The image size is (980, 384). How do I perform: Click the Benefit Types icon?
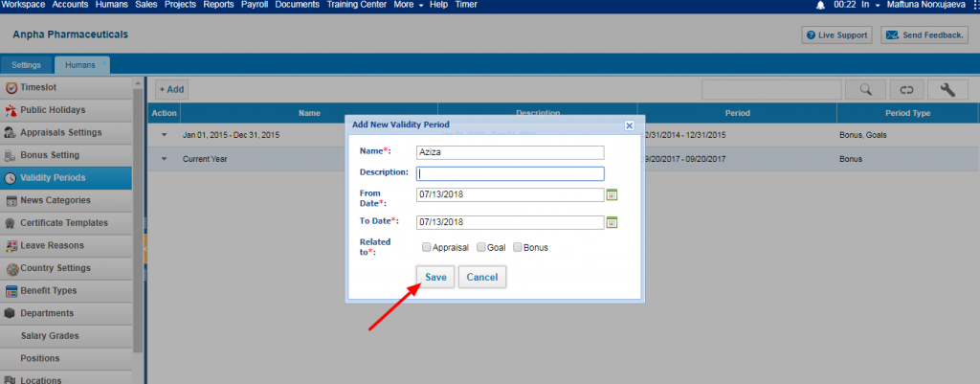(11, 291)
